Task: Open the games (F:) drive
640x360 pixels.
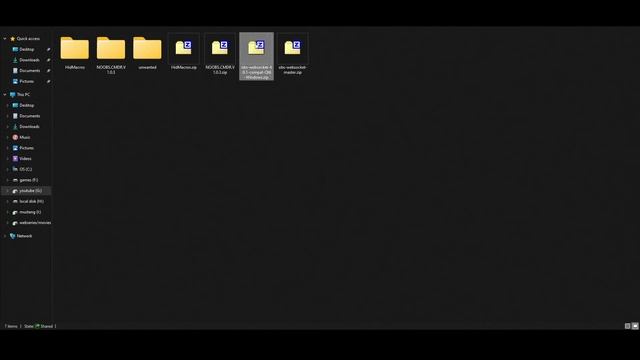Action: tap(25, 180)
